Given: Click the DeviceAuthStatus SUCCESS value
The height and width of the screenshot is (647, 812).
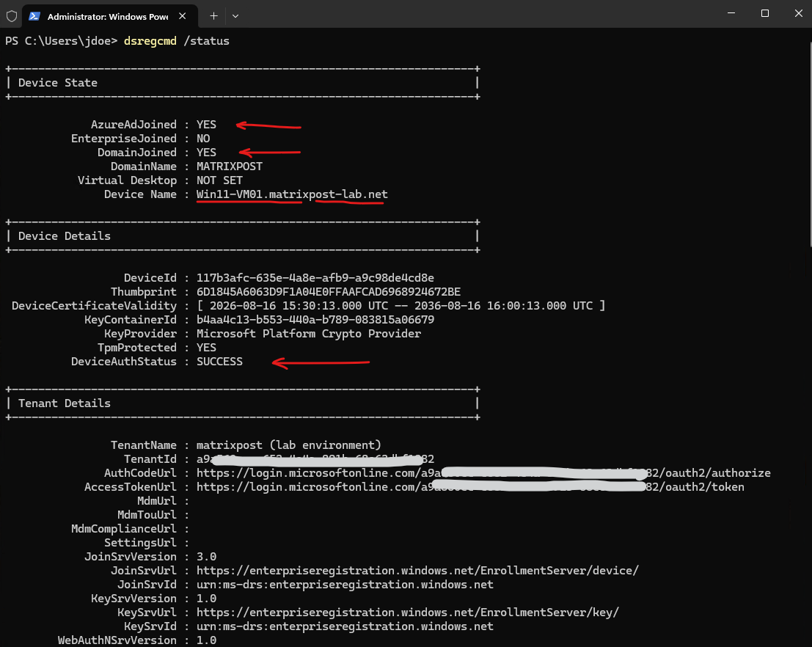Looking at the screenshot, I should [219, 362].
